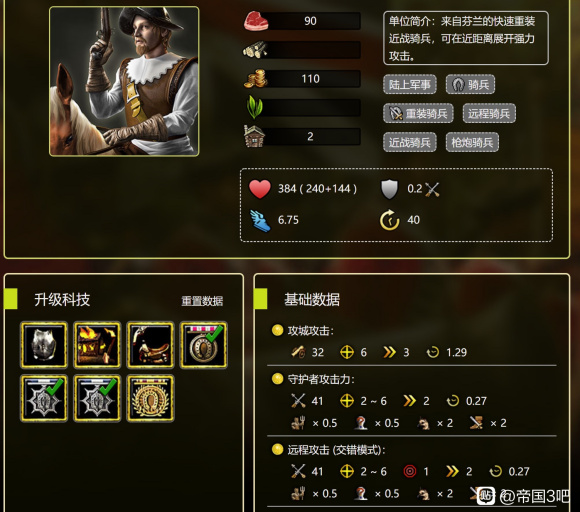Screen dimensions: 580x512
Task: Select the 重装骑兵 heavy cavalry tag
Action: 418,113
